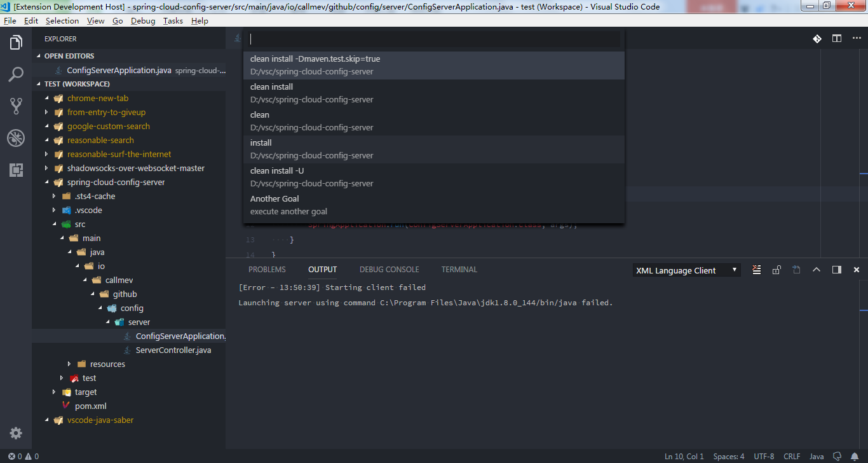868x463 pixels.
Task: Switch to the Output tab
Action: [x=323, y=270]
